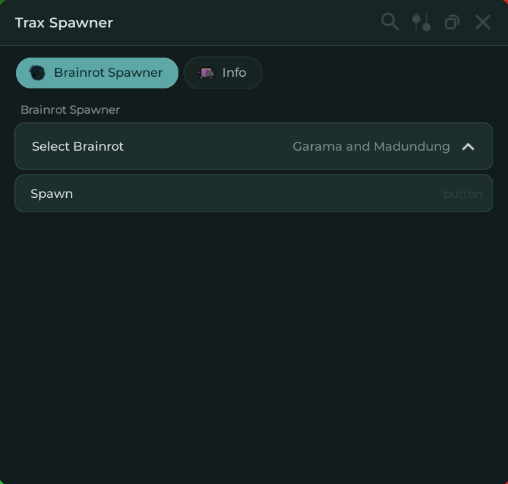
Task: Click the overlapping squares window icon
Action: point(452,22)
